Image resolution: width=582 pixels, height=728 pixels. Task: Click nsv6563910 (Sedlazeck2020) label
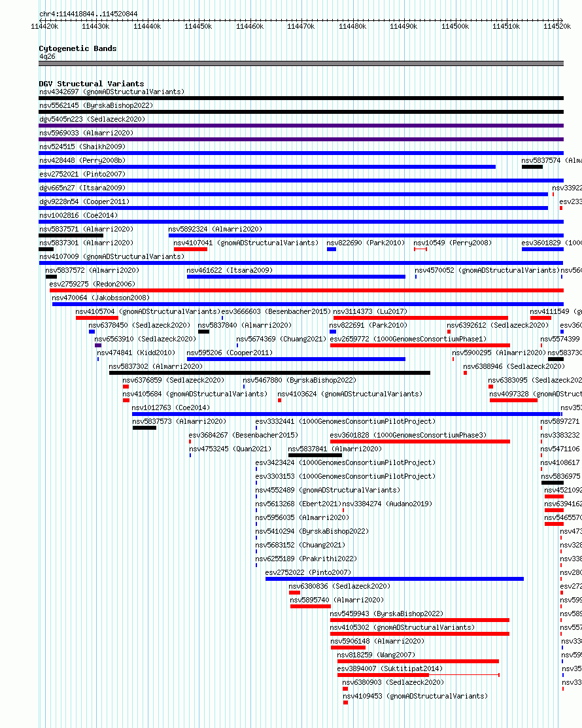click(x=145, y=339)
